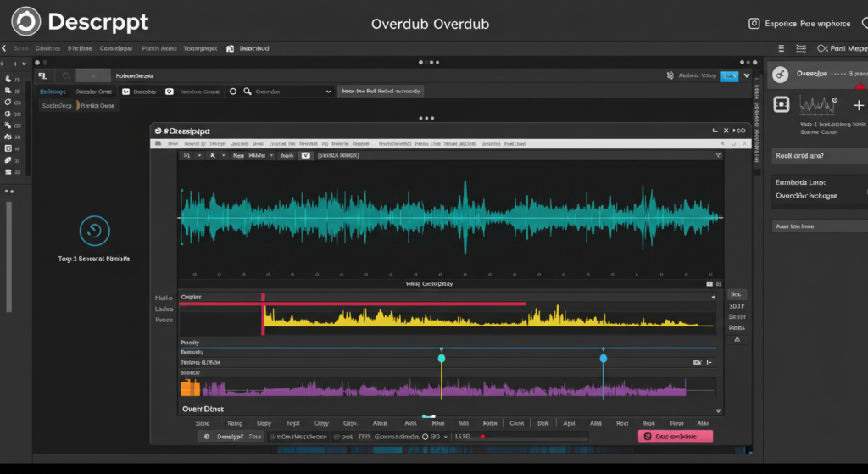Click the orange clip at purple track start
The height and width of the screenshot is (474, 868).
coord(190,387)
